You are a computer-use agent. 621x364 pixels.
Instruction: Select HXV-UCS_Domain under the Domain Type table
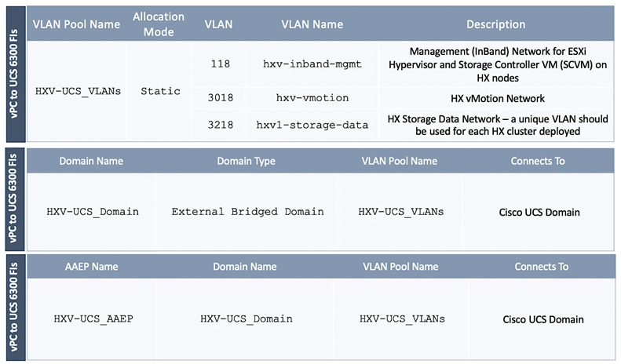(92, 211)
